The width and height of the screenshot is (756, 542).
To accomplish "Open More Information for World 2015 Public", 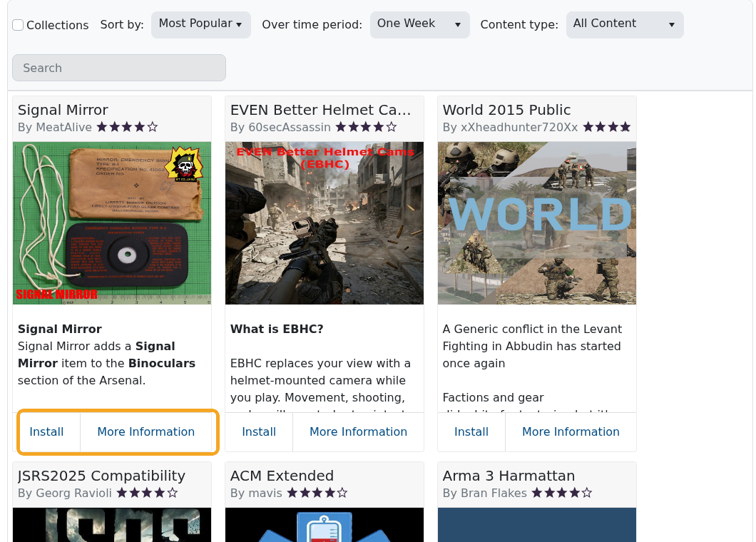I will [571, 431].
